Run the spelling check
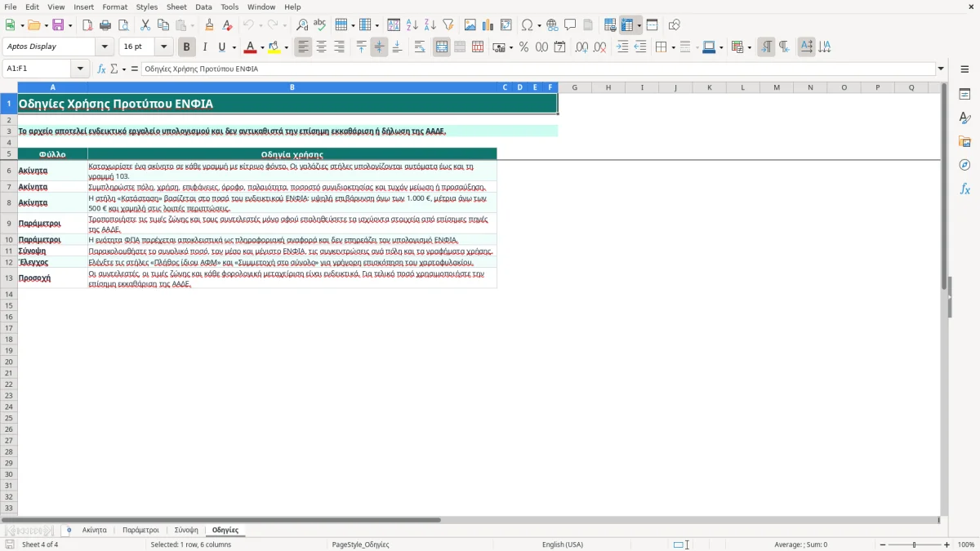This screenshot has height=551, width=980. [x=320, y=25]
